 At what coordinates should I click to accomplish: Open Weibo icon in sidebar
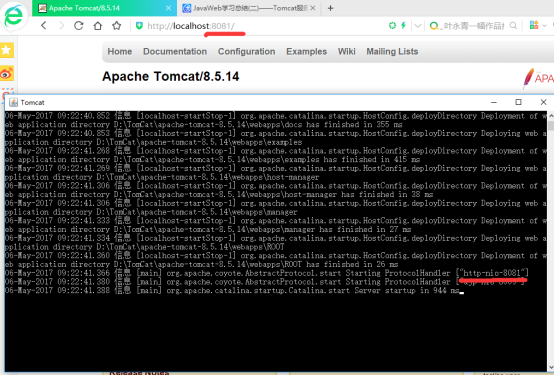pos(7,74)
